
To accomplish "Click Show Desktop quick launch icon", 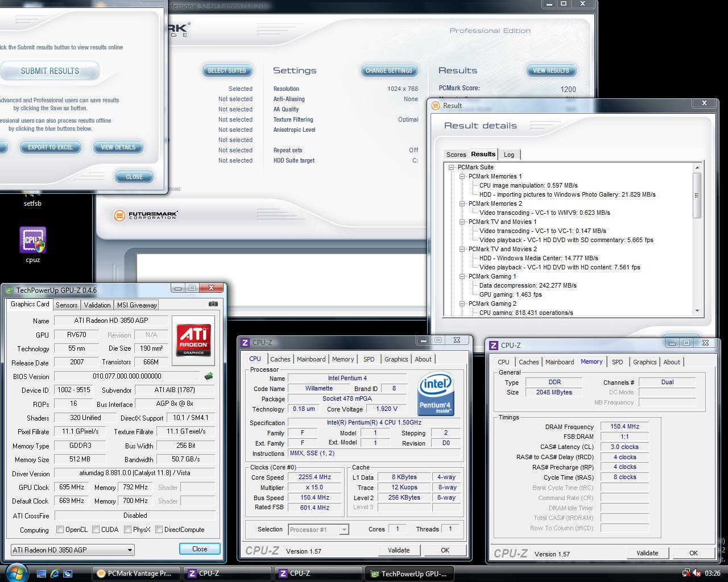I will coord(41,573).
